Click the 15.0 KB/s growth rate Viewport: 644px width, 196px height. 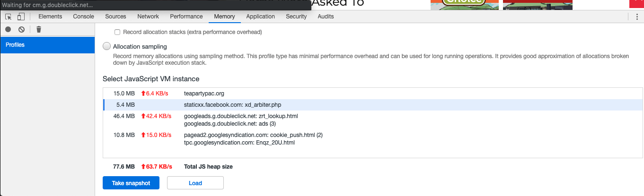click(156, 135)
